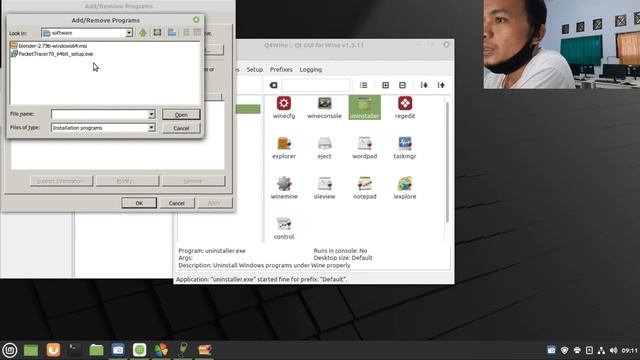Image resolution: width=640 pixels, height=360 pixels.
Task: Launch the orange Firefox icon in the taskbar
Action: [53, 350]
